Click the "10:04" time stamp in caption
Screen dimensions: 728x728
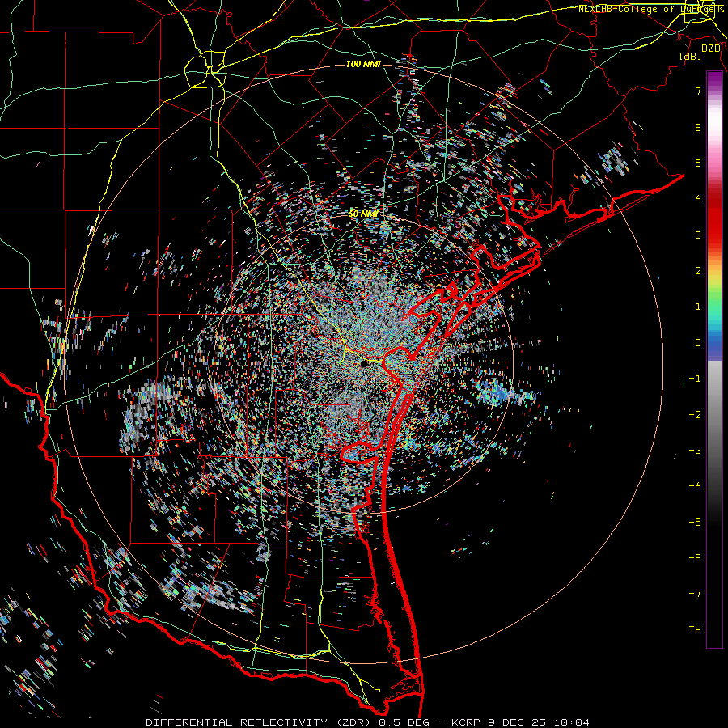pyautogui.click(x=570, y=722)
